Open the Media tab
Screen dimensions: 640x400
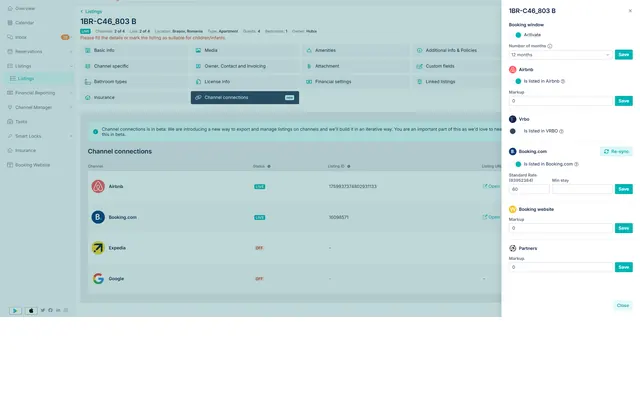click(x=245, y=50)
